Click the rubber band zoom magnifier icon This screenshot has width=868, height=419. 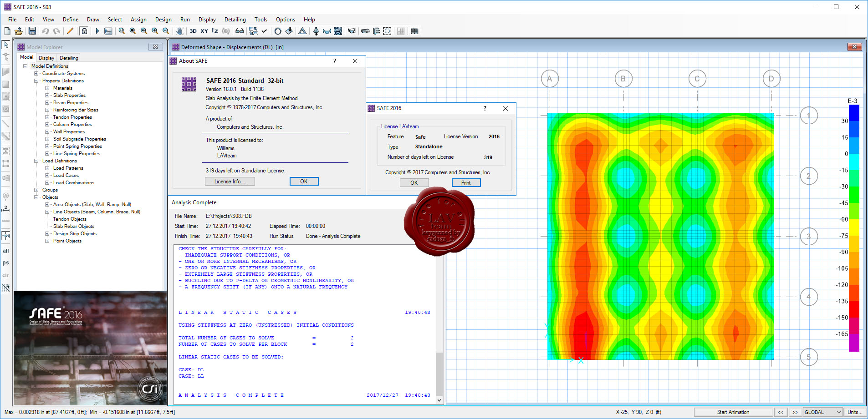pyautogui.click(x=122, y=31)
